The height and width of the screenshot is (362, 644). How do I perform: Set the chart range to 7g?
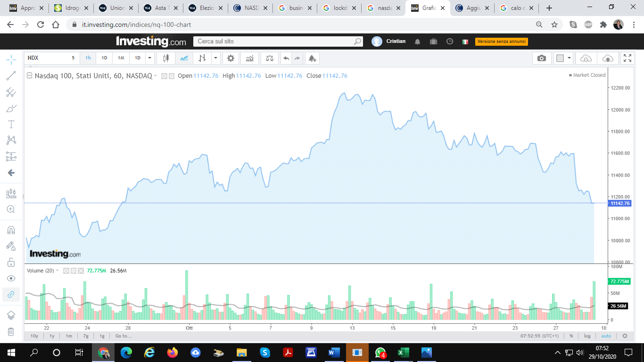click(86, 336)
